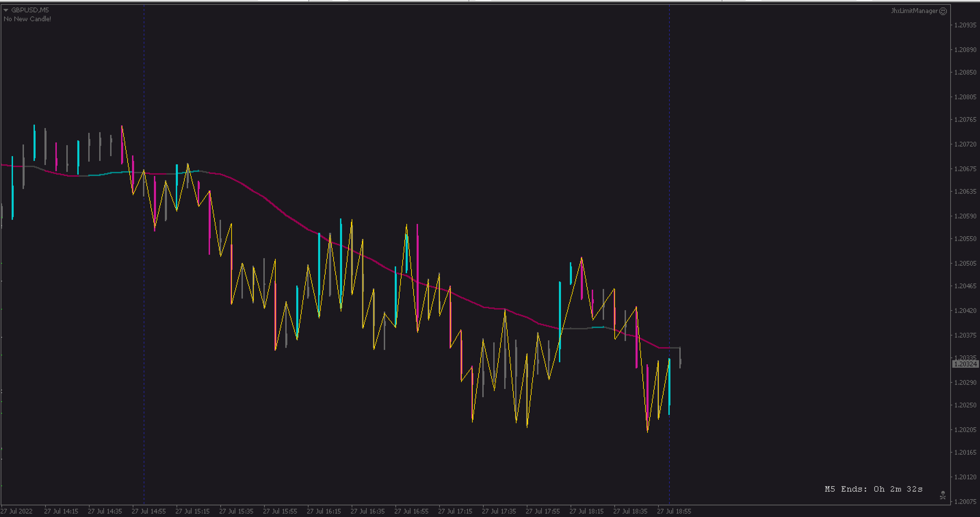Click the No New Candle! status label
Image resolution: width=980 pixels, height=517 pixels.
click(x=27, y=19)
